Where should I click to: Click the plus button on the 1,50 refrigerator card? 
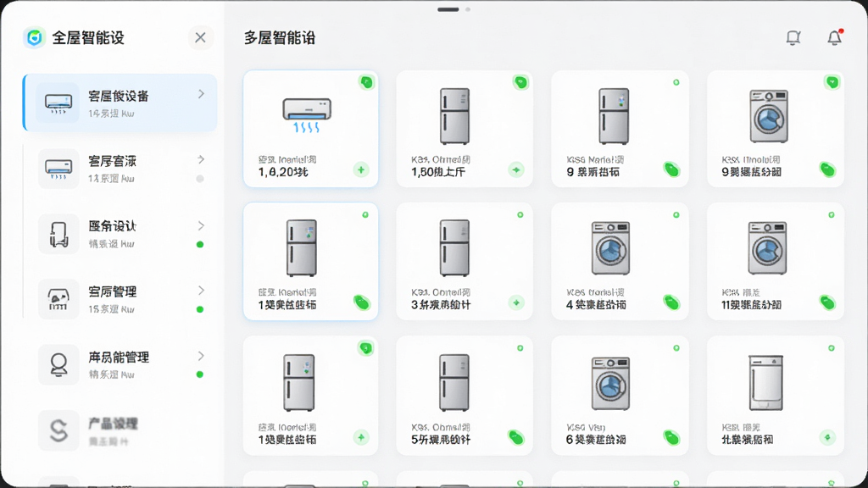[516, 169]
